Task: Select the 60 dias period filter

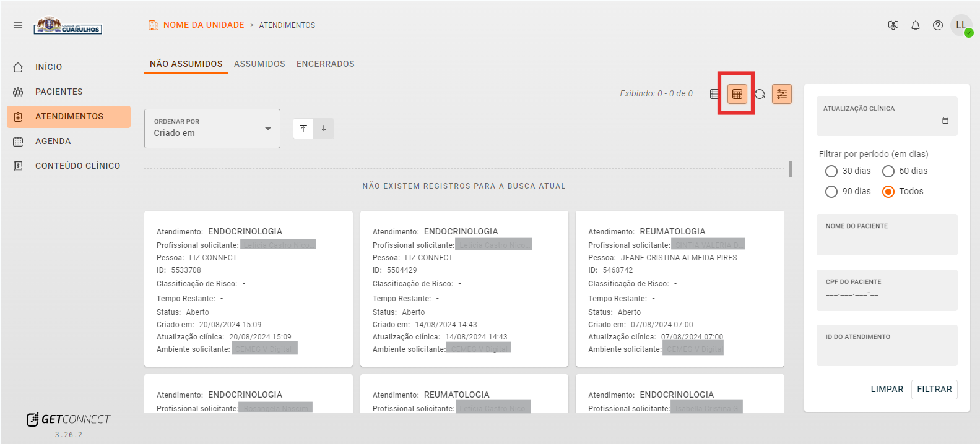Action: (888, 171)
